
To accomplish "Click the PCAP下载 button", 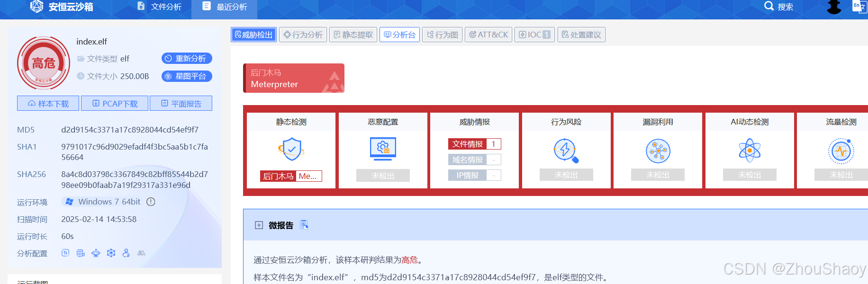I will (115, 103).
